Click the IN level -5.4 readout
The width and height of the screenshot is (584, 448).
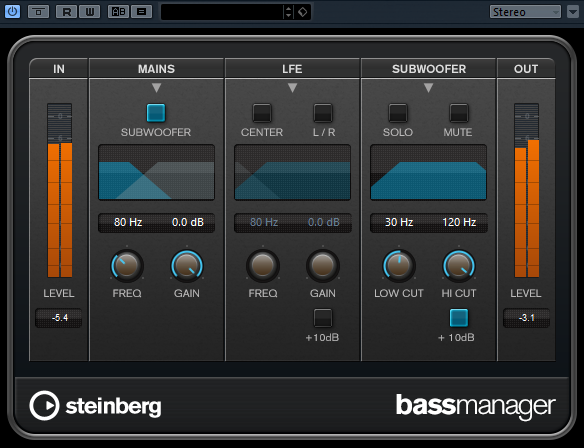(59, 318)
